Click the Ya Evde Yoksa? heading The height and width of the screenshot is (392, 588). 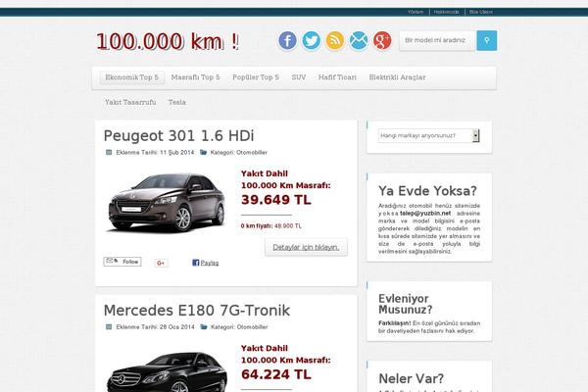point(427,190)
